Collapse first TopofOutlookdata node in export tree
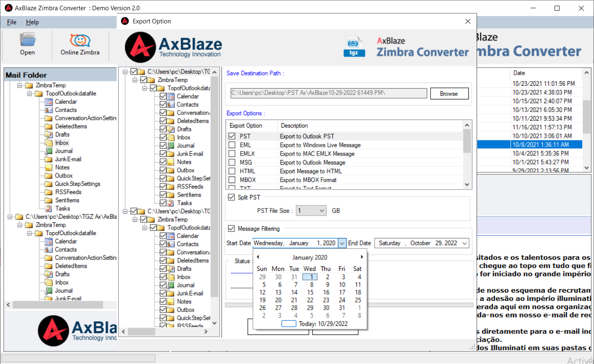This screenshot has width=594, height=364. [145, 88]
